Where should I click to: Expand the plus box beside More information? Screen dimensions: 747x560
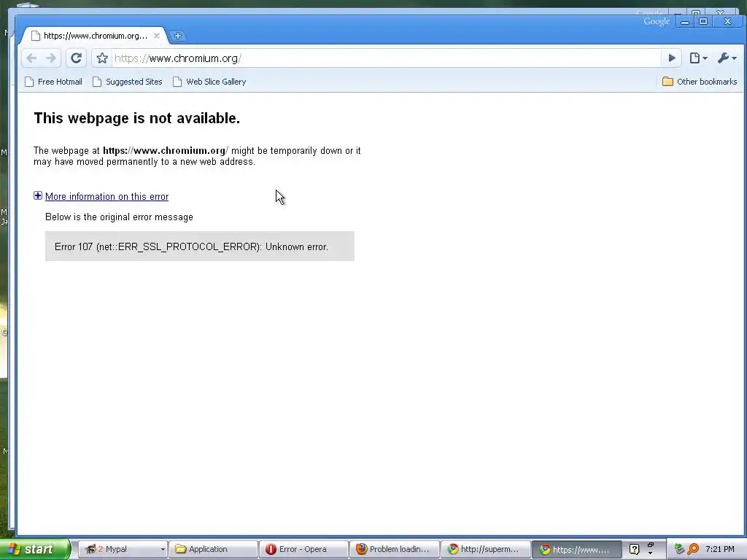coord(38,195)
